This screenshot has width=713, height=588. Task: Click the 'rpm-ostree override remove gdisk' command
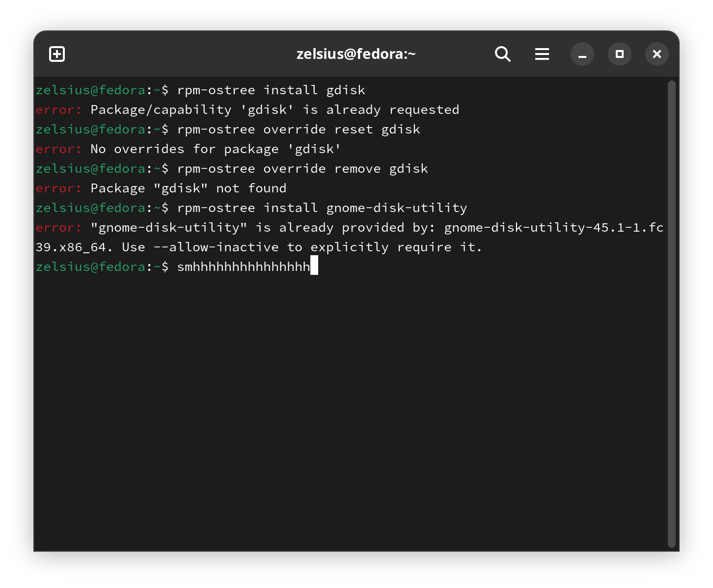tap(302, 169)
